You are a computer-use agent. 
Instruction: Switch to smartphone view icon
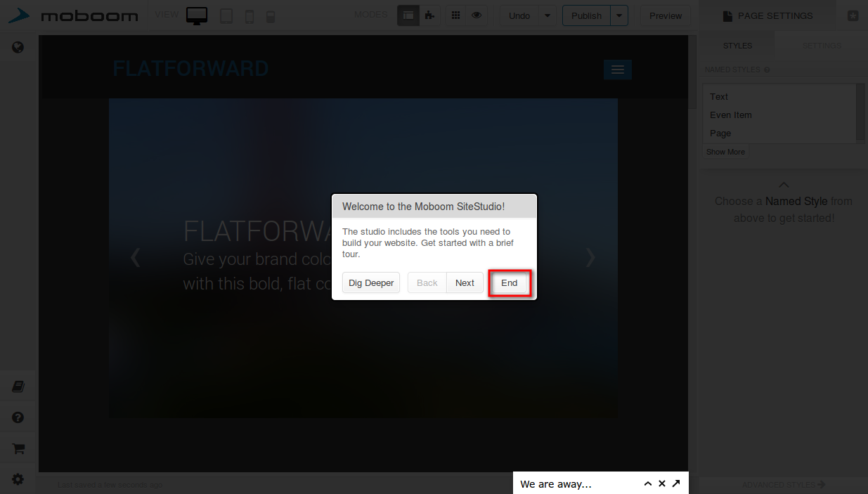(x=250, y=16)
